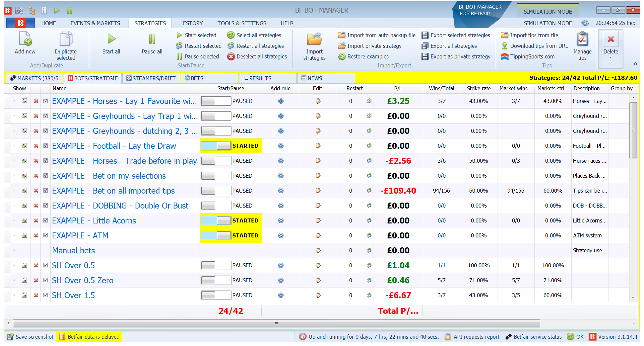
Task: Add rule to SH Over 0.5 Zero
Action: [281, 280]
